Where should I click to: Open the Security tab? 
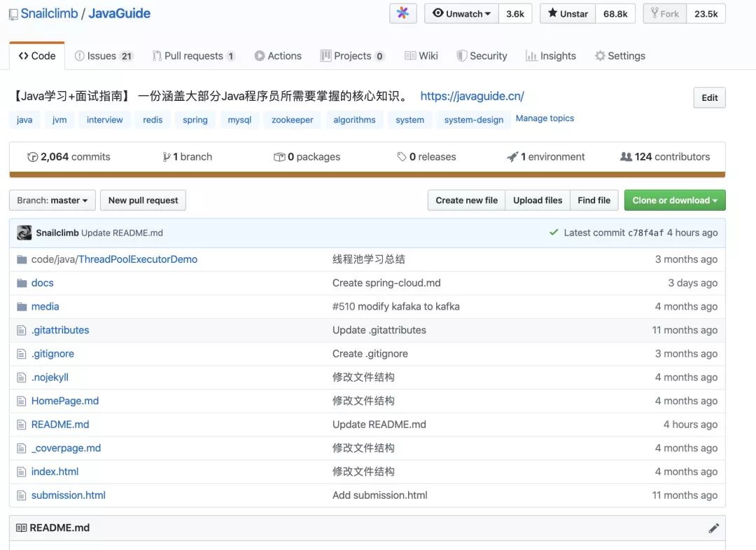tap(482, 56)
